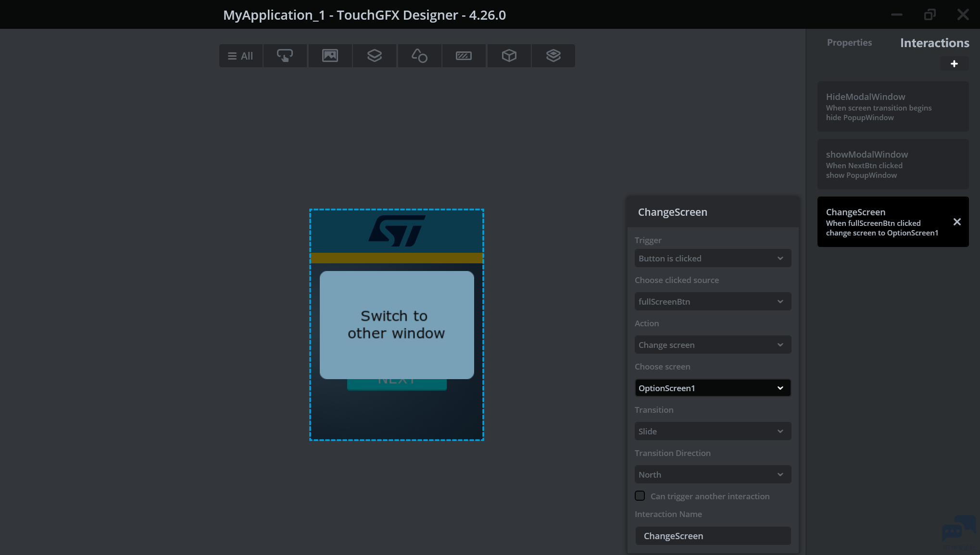980x555 pixels.
Task: Open the Custom containers stacked-layers category
Action: pos(553,56)
